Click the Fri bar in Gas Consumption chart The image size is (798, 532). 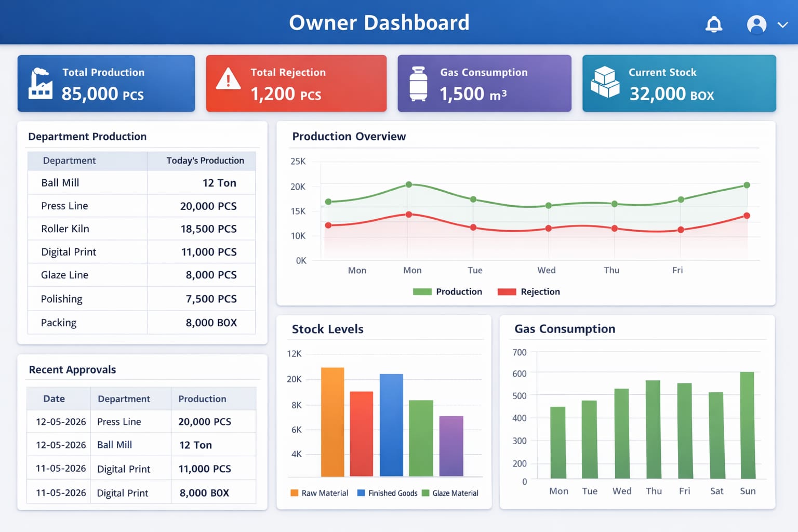point(685,431)
